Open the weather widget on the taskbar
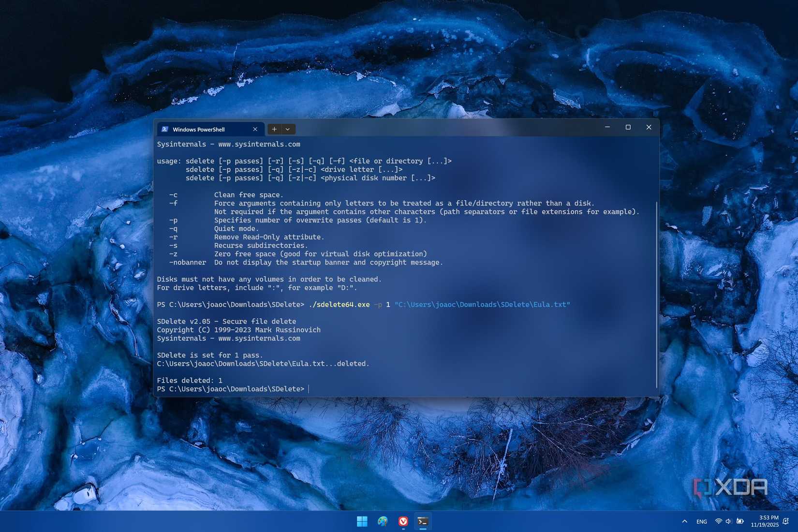The height and width of the screenshot is (532, 798). 382,521
